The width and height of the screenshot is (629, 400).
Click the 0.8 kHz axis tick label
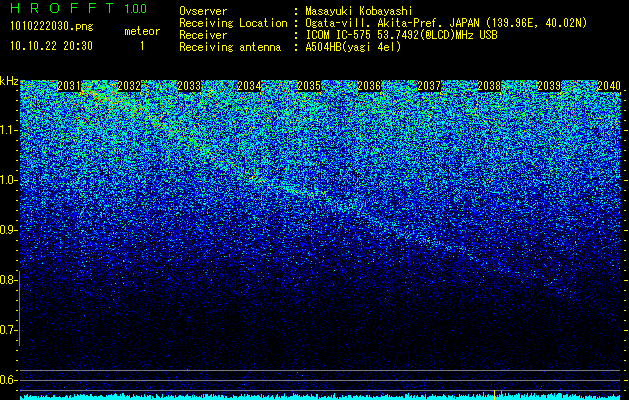click(9, 280)
